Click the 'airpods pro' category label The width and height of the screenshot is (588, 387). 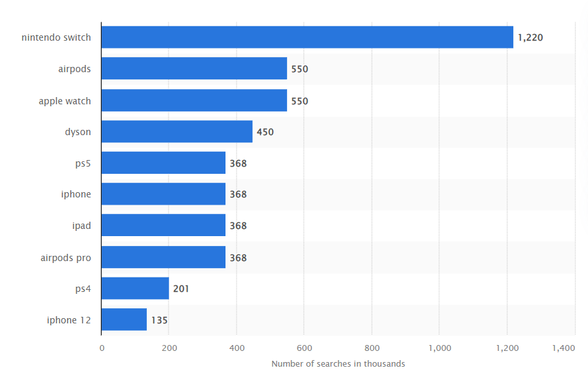[66, 258]
